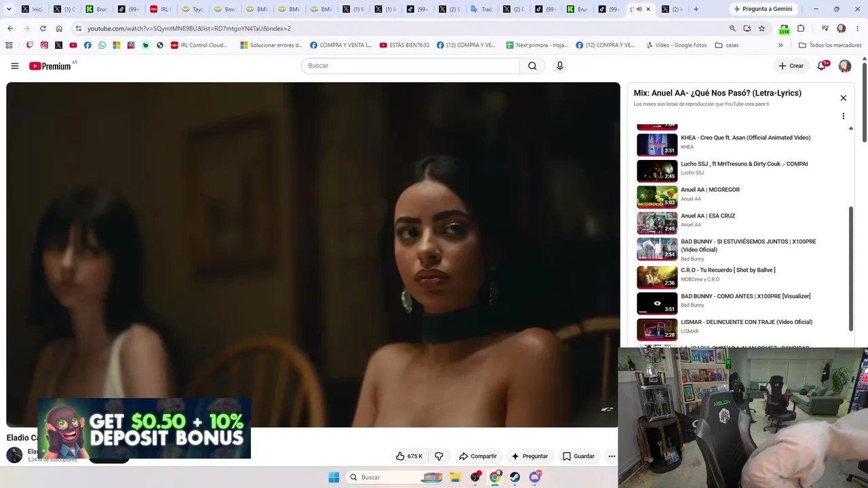Open Vídeo - Google Fotos bookmark

tap(676, 45)
